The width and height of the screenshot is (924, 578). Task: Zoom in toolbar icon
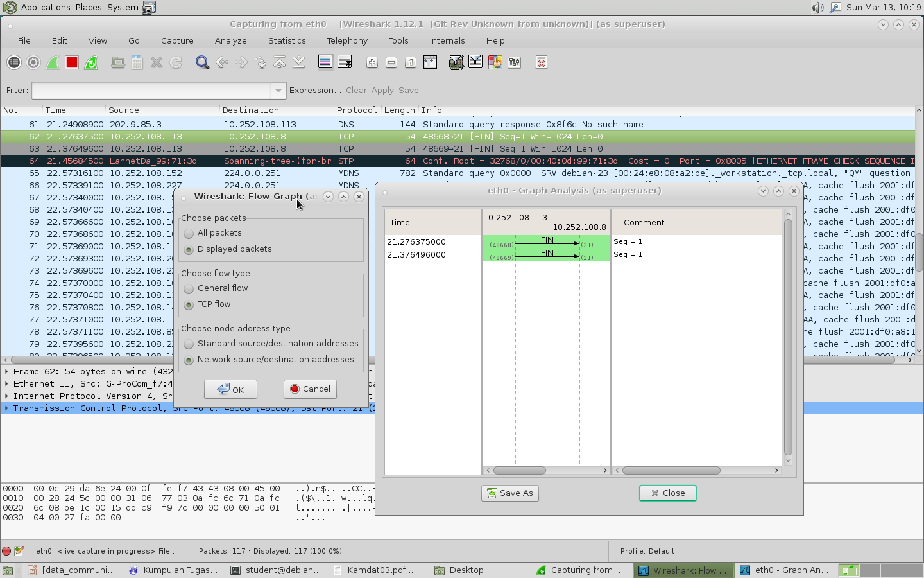point(372,62)
